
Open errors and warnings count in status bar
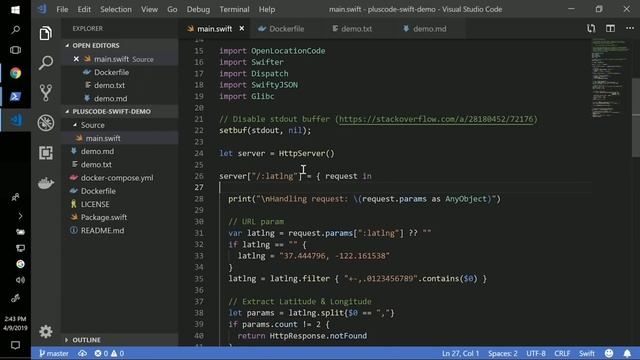109,353
